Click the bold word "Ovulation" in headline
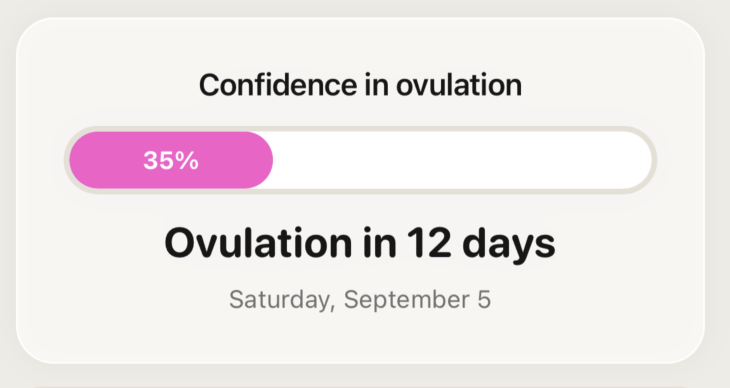The image size is (730, 388). coord(258,242)
